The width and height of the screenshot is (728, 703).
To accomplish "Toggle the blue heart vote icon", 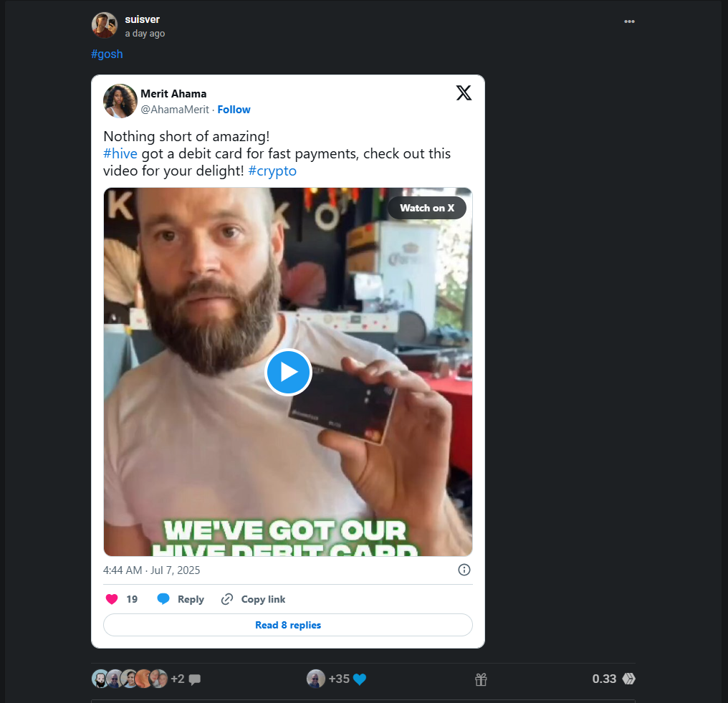I will (x=360, y=679).
